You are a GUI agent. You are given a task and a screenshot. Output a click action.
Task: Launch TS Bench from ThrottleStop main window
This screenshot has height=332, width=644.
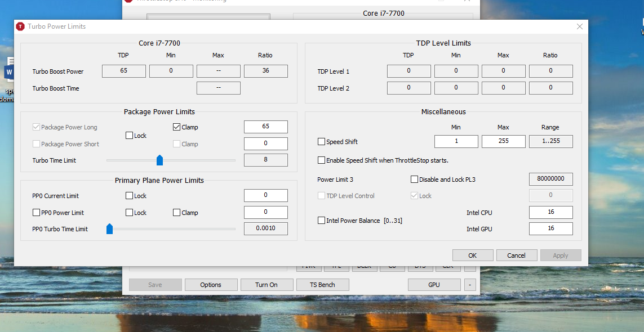tap(323, 285)
